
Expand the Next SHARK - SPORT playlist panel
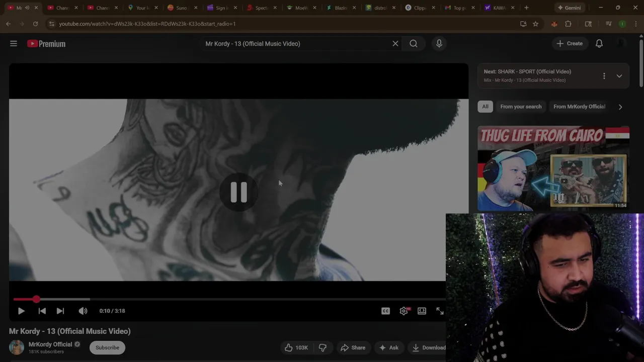(x=619, y=76)
